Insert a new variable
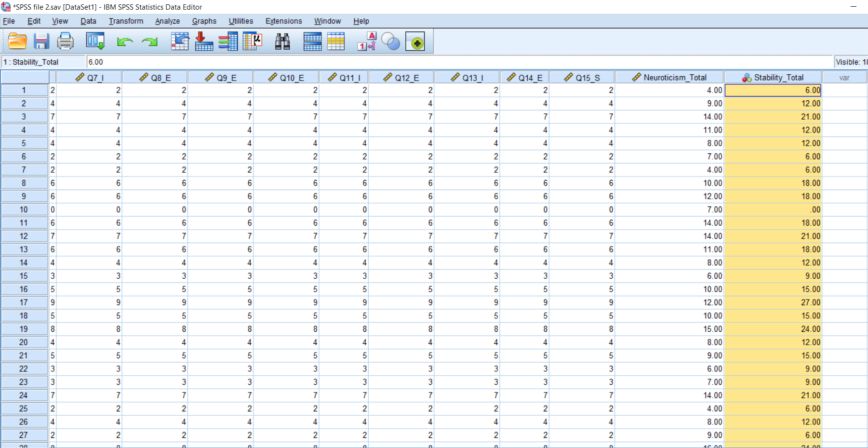 click(x=336, y=41)
